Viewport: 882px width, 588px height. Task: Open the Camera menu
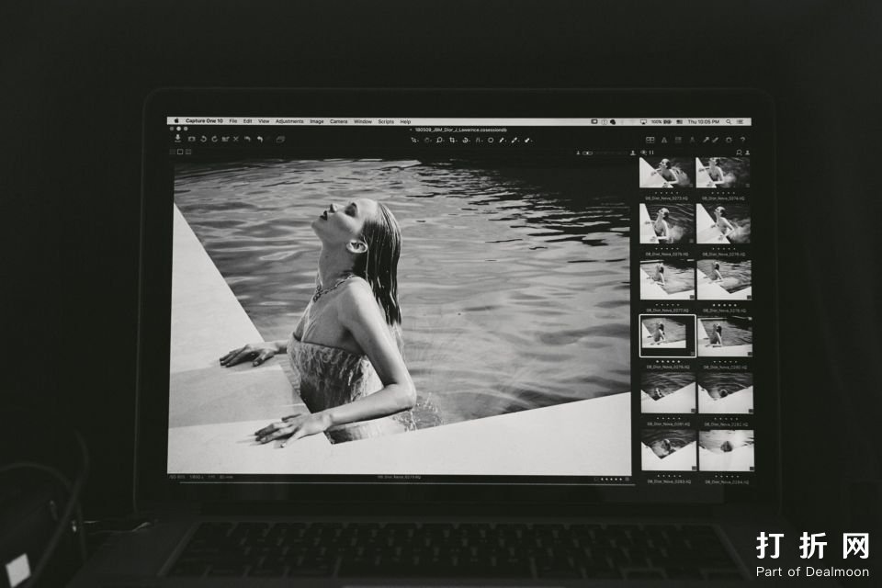[x=339, y=121]
